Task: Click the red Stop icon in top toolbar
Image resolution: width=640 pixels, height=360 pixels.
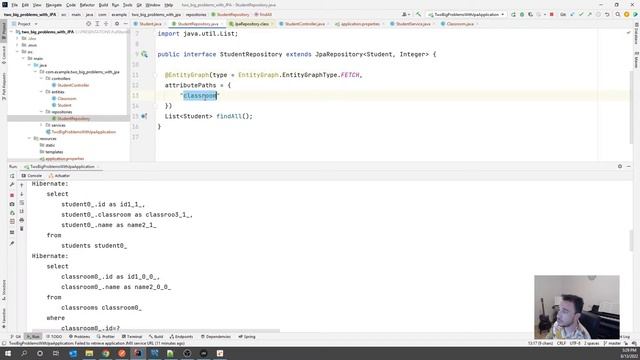Action: tap(551, 14)
